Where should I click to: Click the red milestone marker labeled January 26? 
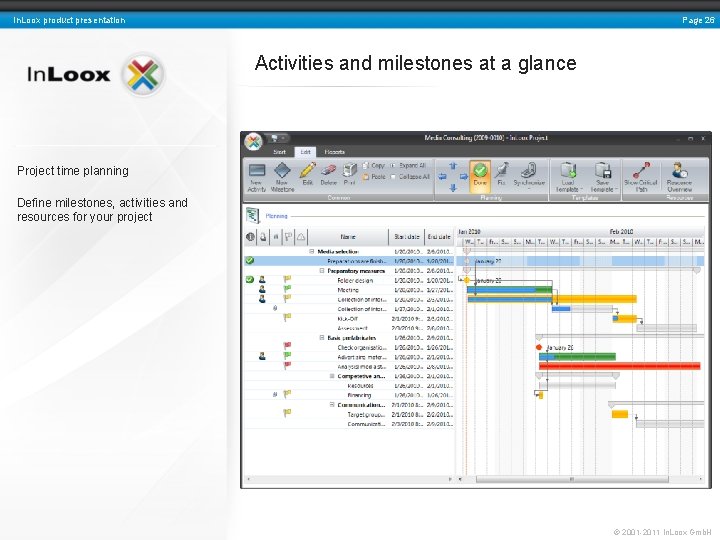tap(539, 347)
